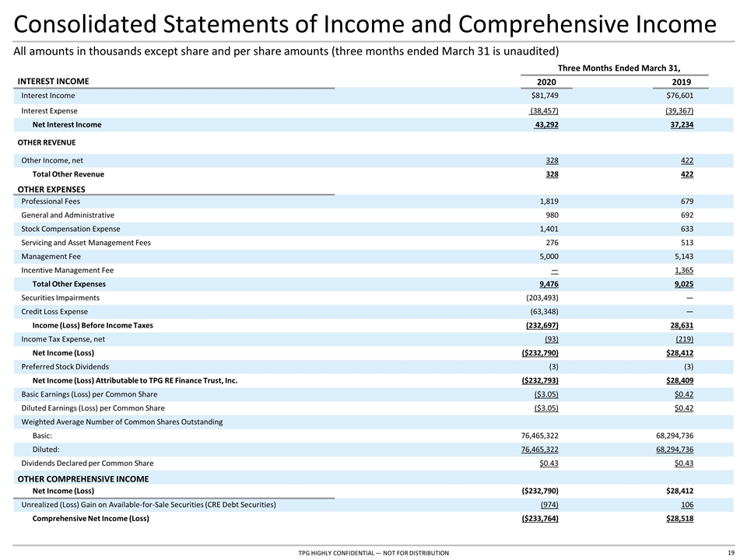Select the "Dividends Declared per Common Share" label

[87, 464]
